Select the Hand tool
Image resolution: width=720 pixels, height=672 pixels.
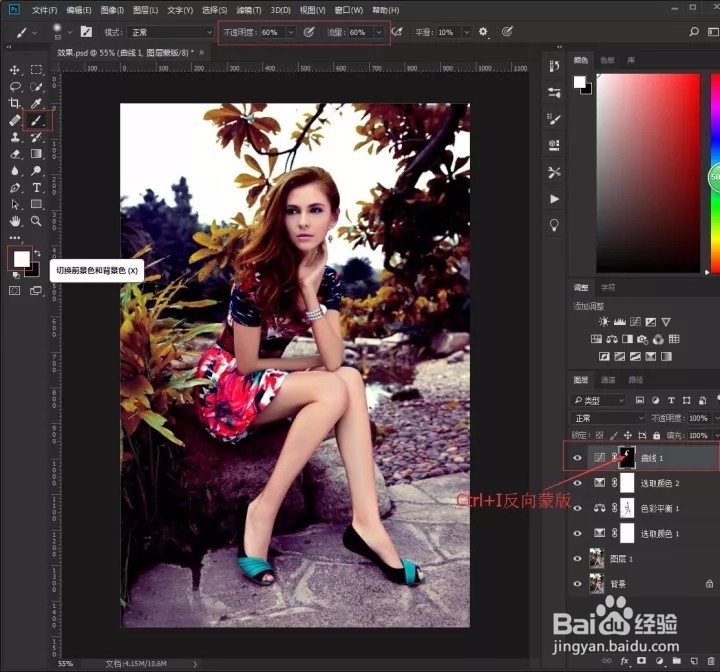15,221
